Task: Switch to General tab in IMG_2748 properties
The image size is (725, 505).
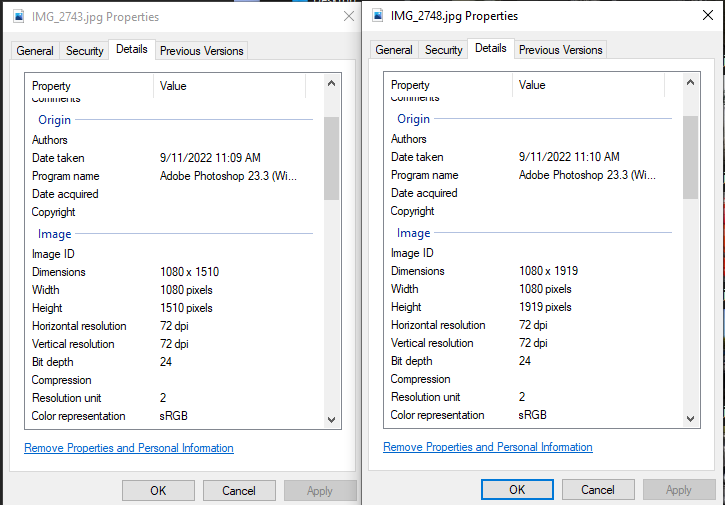Action: click(394, 50)
